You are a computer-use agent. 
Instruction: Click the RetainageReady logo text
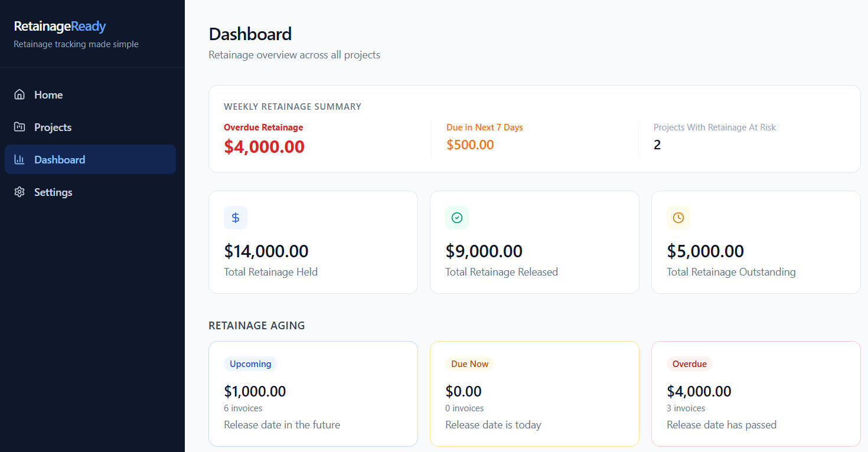(x=60, y=27)
